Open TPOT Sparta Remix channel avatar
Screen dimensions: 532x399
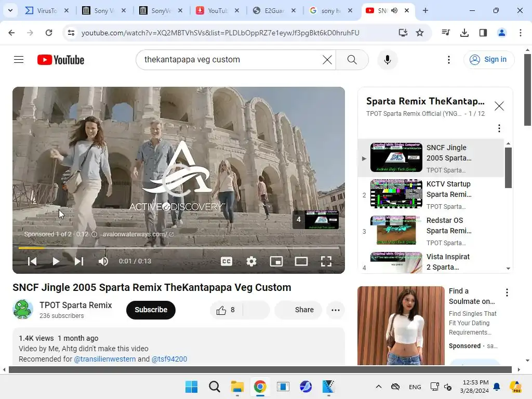coord(23,310)
